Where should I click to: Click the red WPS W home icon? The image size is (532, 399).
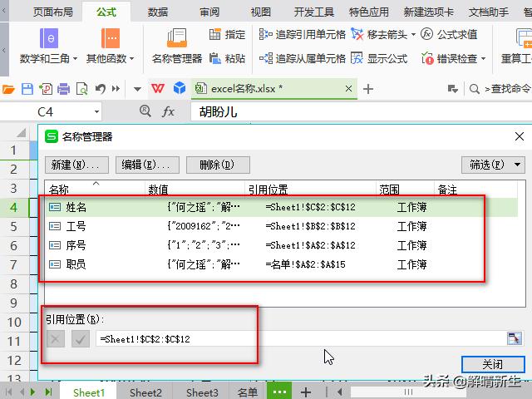click(157, 89)
